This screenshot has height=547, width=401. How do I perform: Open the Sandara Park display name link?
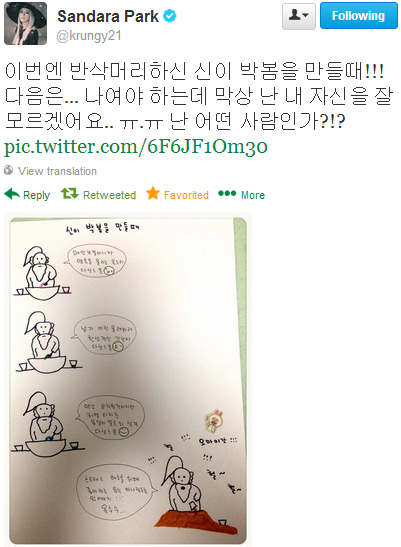pyautogui.click(x=108, y=16)
